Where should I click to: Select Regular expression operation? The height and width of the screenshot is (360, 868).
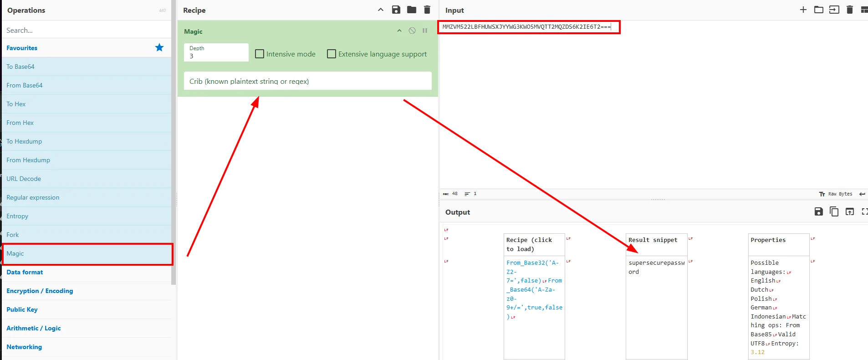click(x=87, y=197)
